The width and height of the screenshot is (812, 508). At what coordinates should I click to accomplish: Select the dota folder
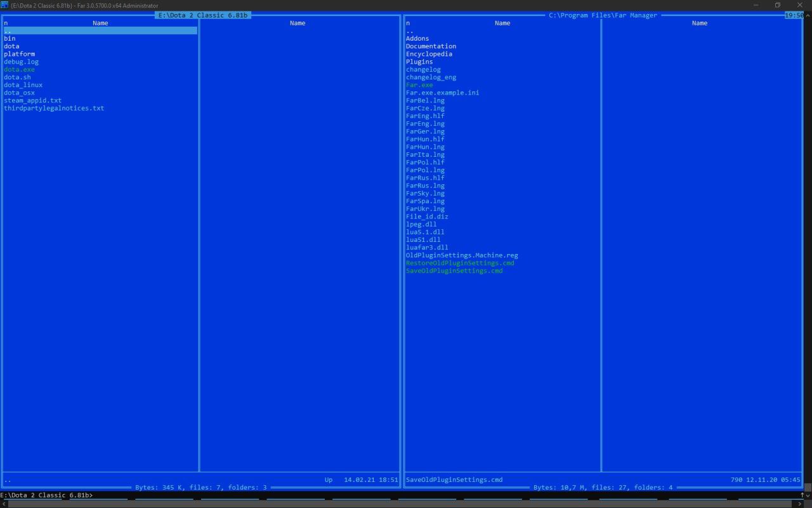11,46
